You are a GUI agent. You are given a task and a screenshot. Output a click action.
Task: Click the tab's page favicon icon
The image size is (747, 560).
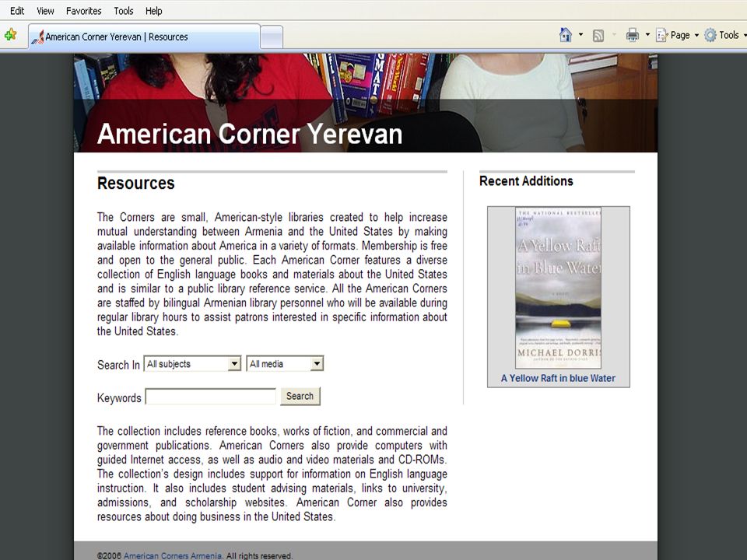click(38, 37)
